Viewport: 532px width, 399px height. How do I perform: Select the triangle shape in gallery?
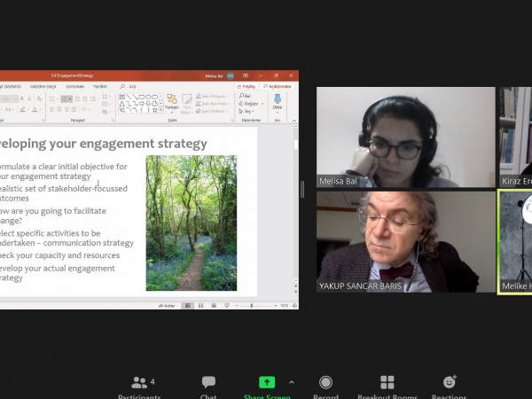coord(122,104)
